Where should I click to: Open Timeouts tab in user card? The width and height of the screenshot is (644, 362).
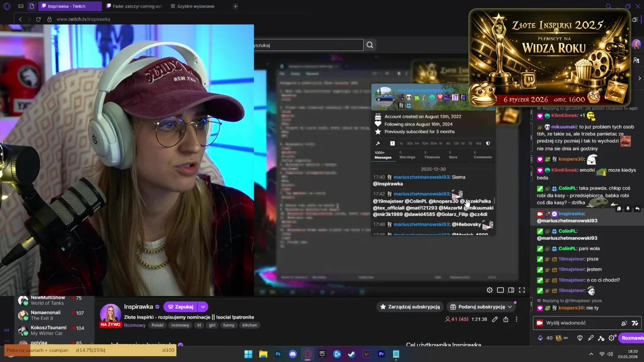coord(432,155)
